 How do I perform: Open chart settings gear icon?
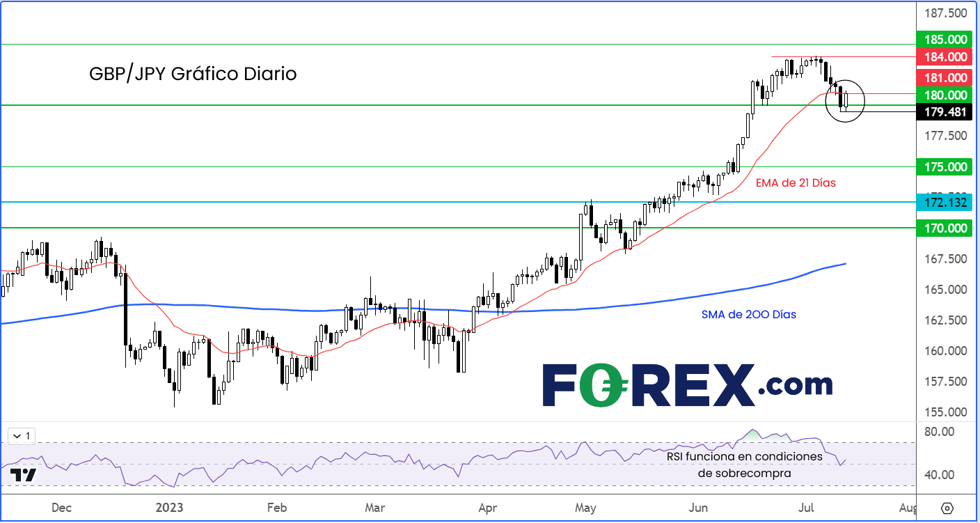947,507
